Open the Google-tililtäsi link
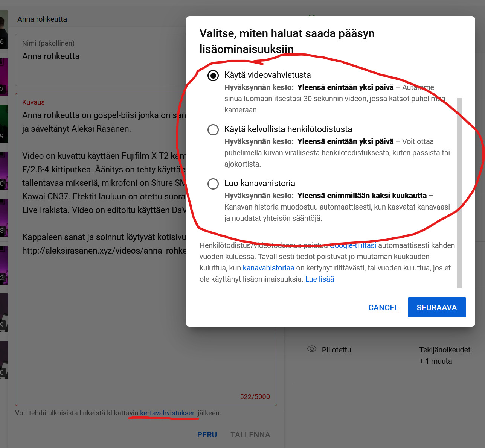This screenshot has width=485, height=448. pyautogui.click(x=353, y=245)
